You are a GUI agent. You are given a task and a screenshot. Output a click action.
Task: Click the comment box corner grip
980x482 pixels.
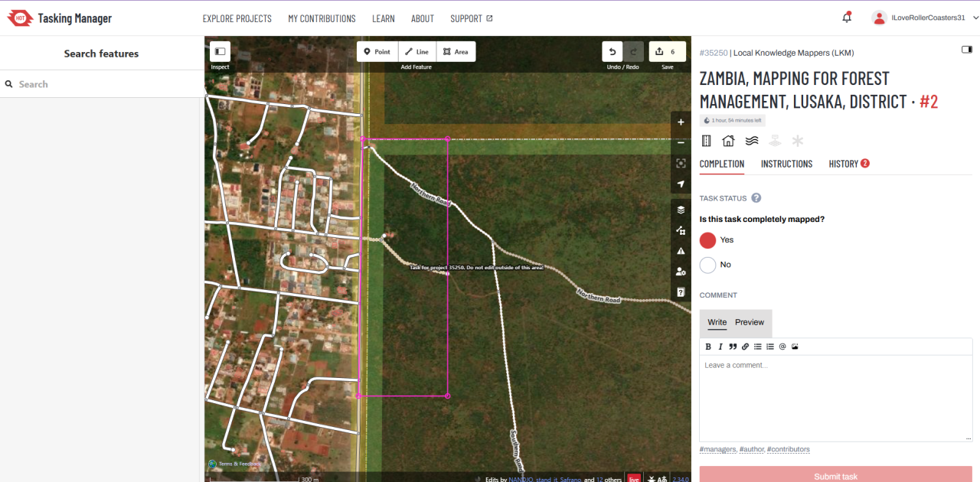(969, 437)
